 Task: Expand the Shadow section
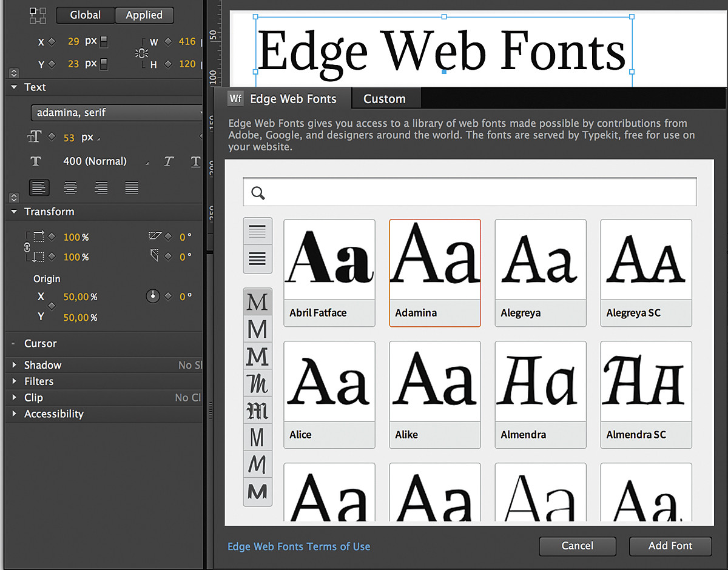(x=14, y=365)
